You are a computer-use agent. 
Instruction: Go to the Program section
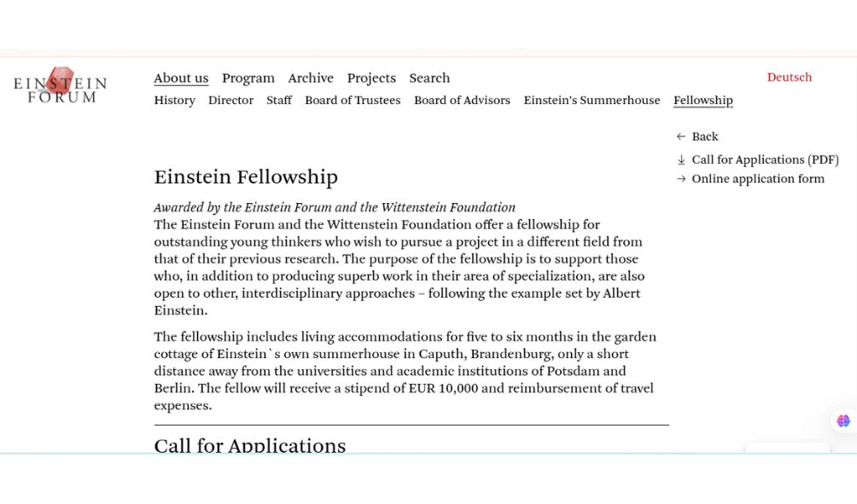tap(248, 78)
